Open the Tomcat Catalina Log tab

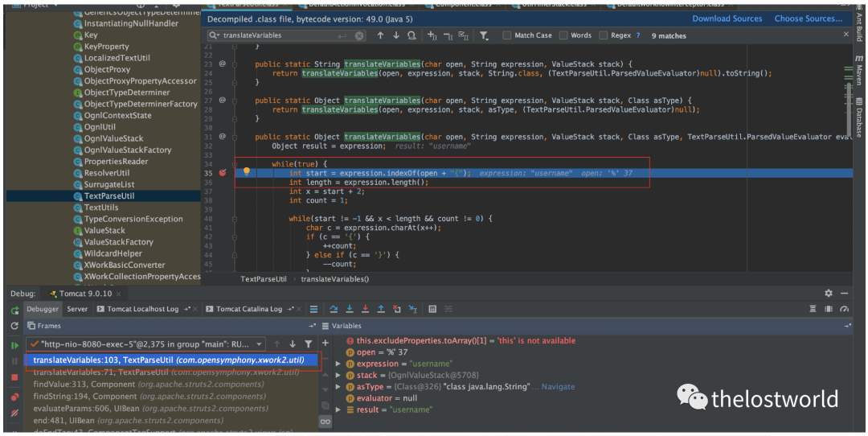click(x=248, y=309)
